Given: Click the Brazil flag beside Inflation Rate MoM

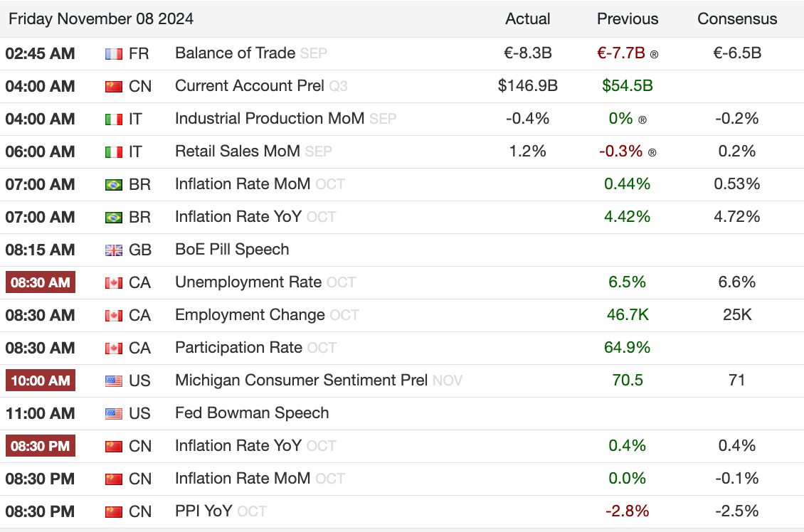Looking at the screenshot, I should click(x=113, y=184).
